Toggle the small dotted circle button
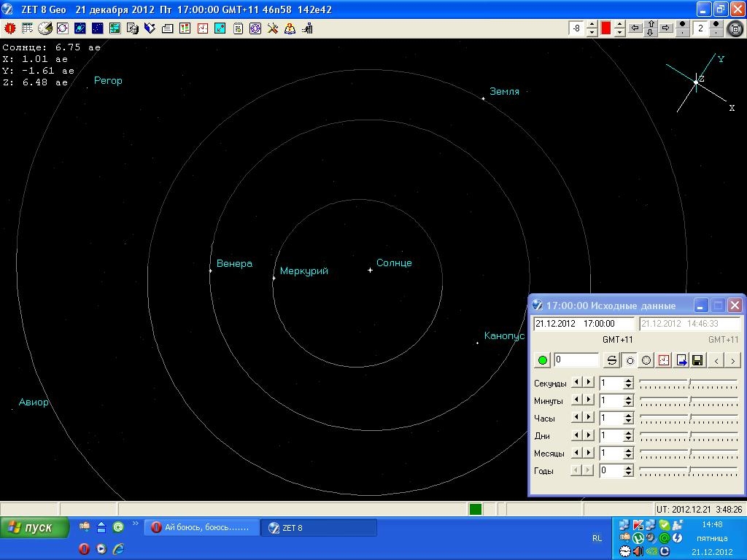Viewport: 747px width, 560px height. tap(630, 360)
